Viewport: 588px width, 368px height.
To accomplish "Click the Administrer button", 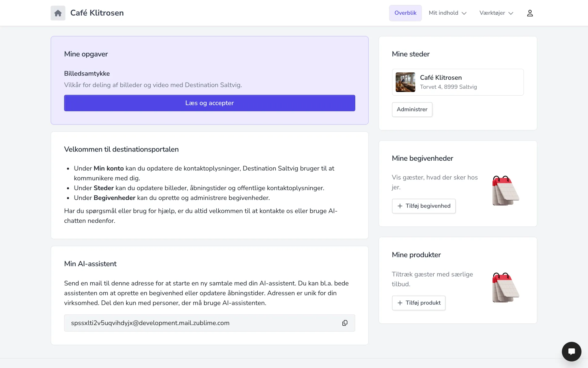I will click(x=412, y=109).
